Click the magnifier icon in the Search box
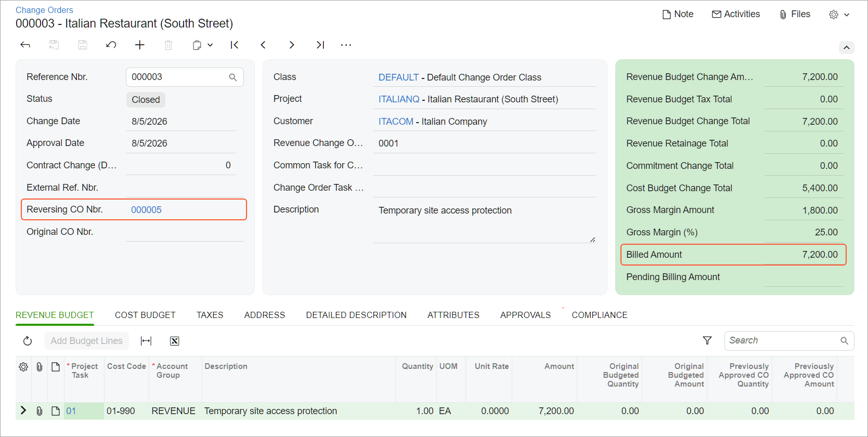The width and height of the screenshot is (868, 437). click(844, 341)
